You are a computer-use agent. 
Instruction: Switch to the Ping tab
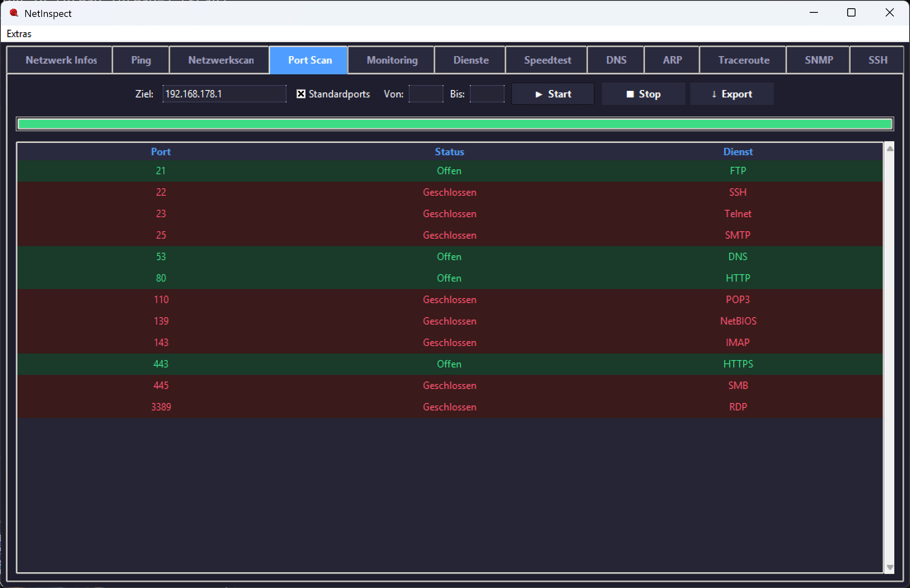click(141, 60)
